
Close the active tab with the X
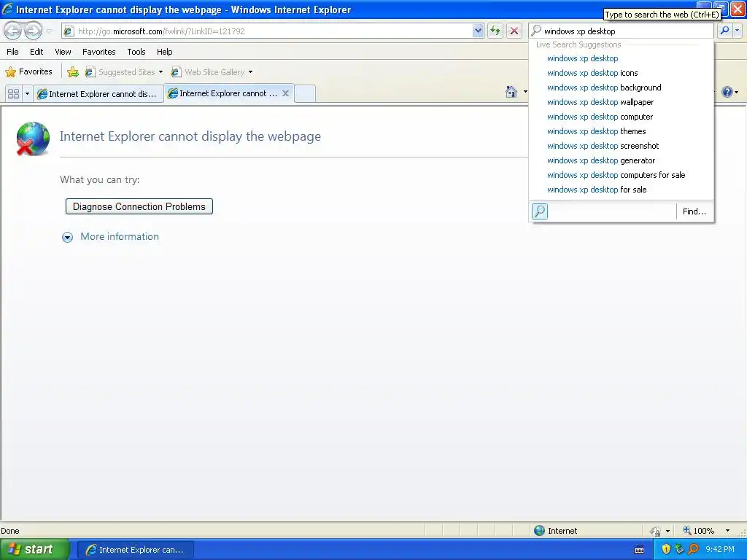[x=285, y=93]
